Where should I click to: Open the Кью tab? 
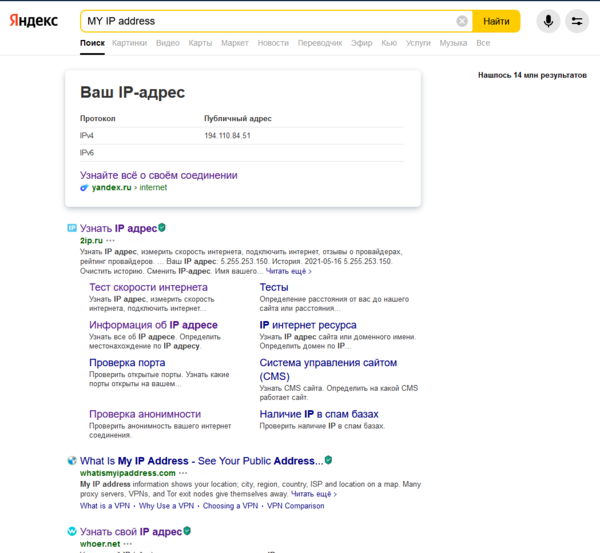tap(389, 43)
